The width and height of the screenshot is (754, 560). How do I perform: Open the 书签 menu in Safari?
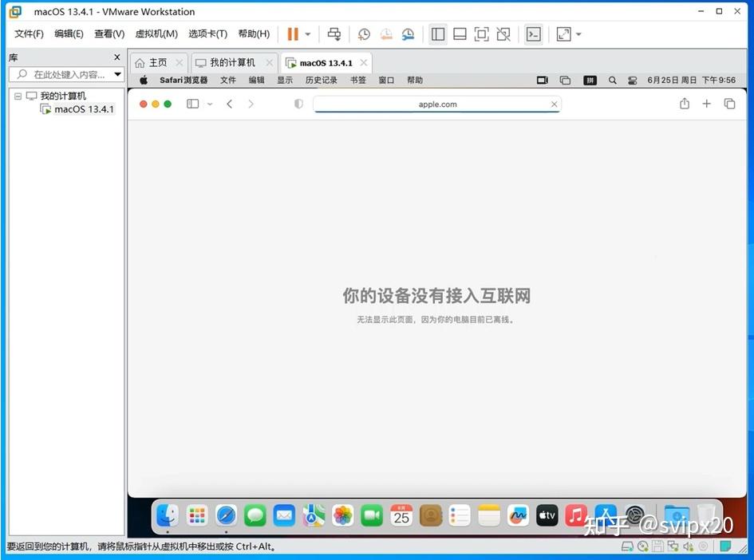coord(357,81)
